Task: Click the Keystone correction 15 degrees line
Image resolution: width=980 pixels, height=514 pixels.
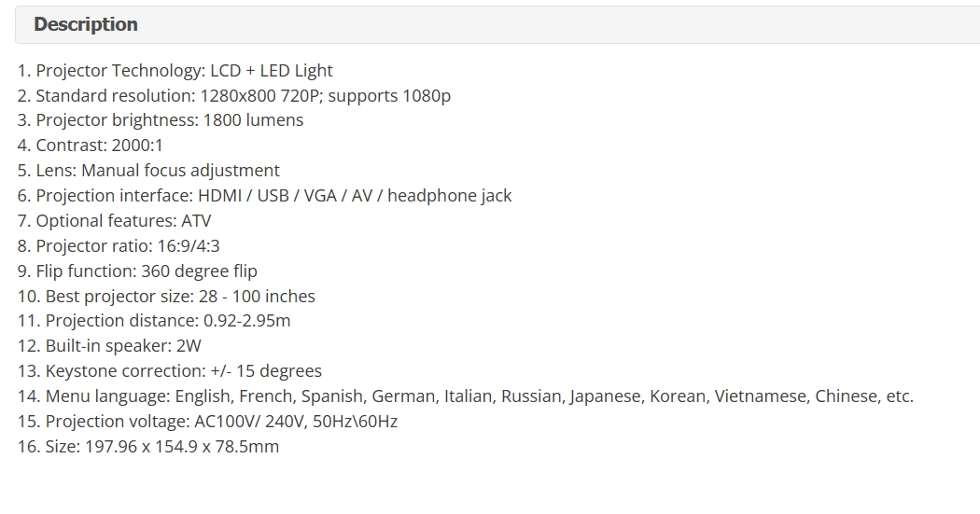Action: point(169,371)
